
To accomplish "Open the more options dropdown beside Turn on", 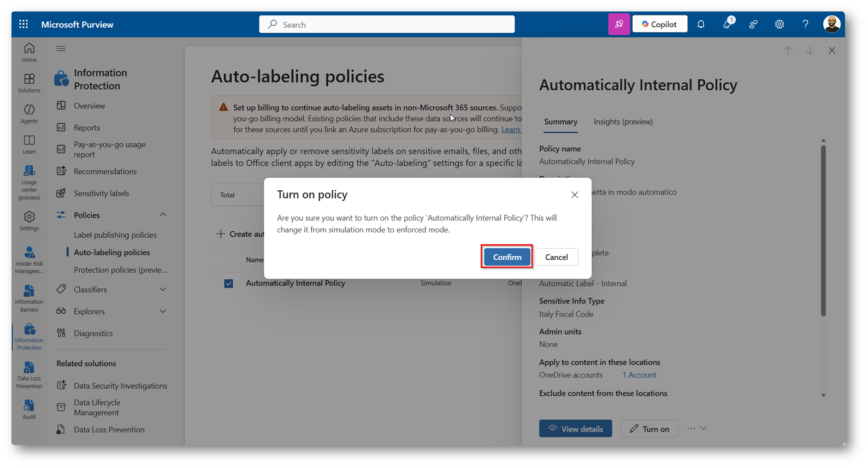I will tap(697, 429).
